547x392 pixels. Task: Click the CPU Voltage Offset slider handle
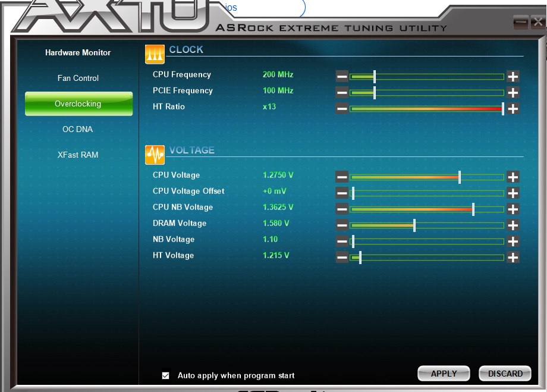[353, 193]
